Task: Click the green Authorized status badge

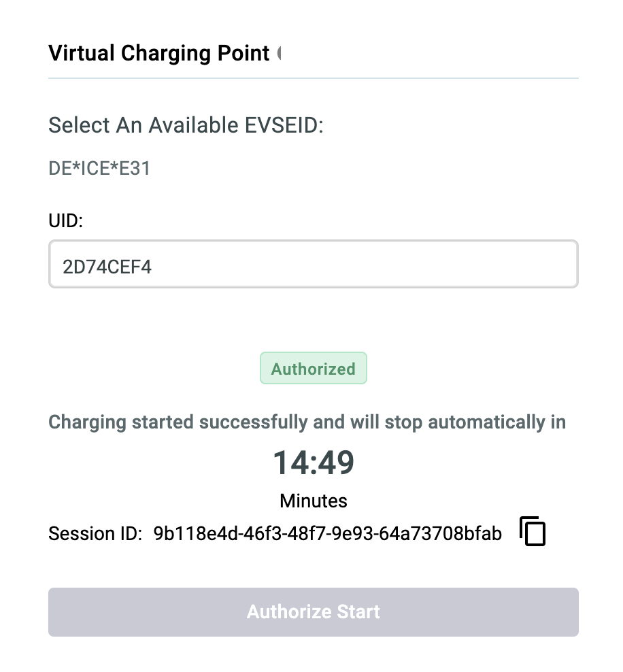Action: (314, 368)
